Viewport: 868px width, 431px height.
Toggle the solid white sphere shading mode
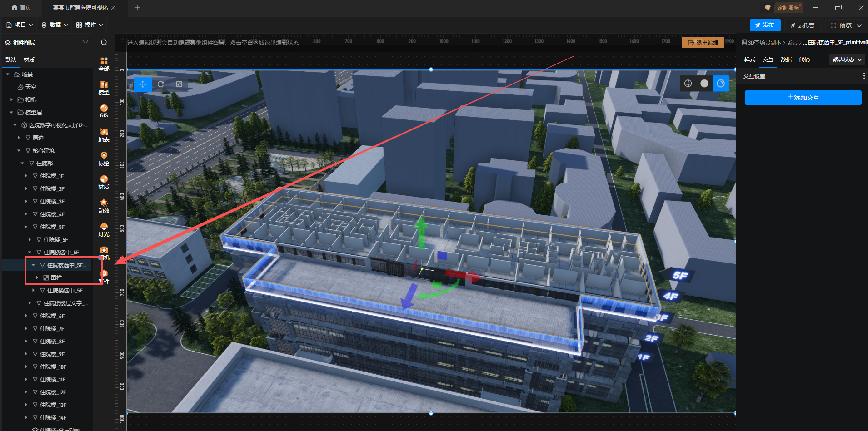tap(704, 83)
